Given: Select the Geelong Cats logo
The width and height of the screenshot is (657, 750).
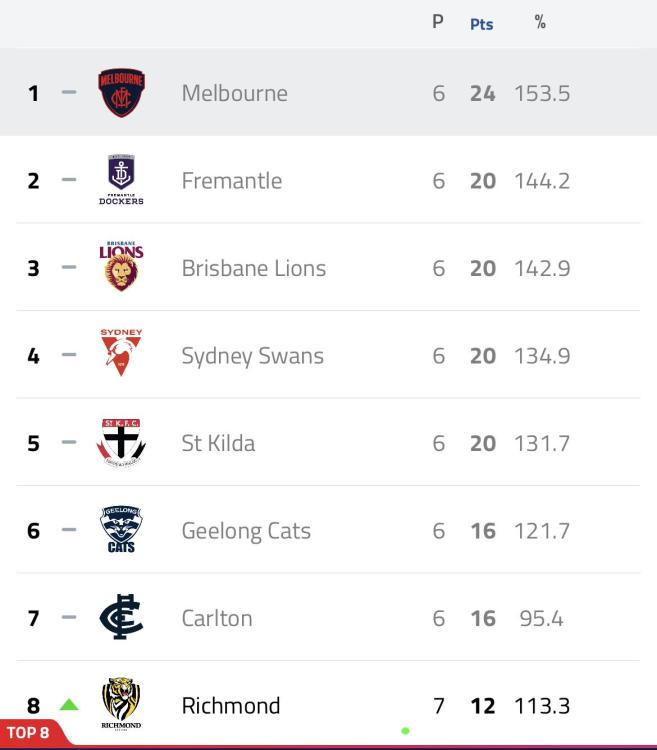Looking at the screenshot, I should pos(121,530).
